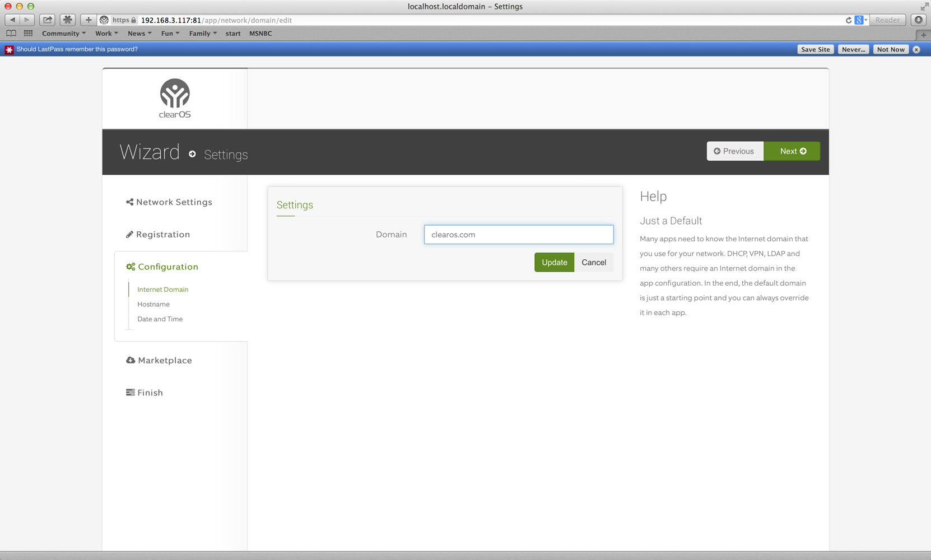931x560 pixels.
Task: Advance with the Next wizard button
Action: click(x=792, y=151)
